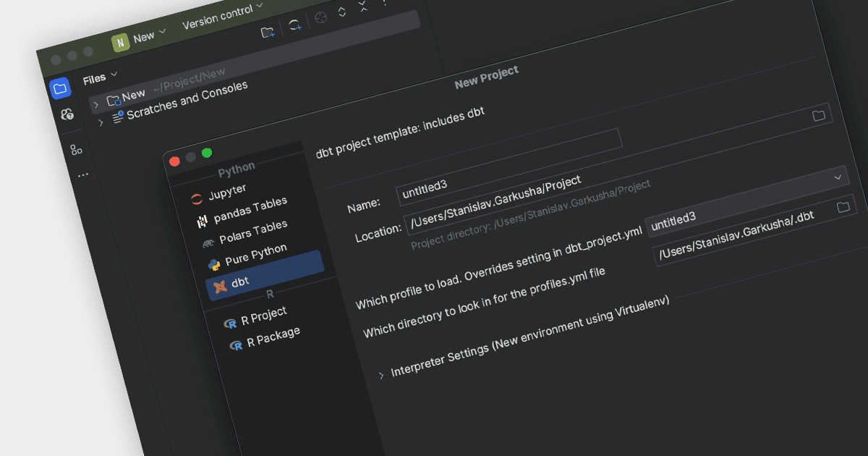Click the dbt project template description text
868x456 pixels.
click(x=400, y=132)
